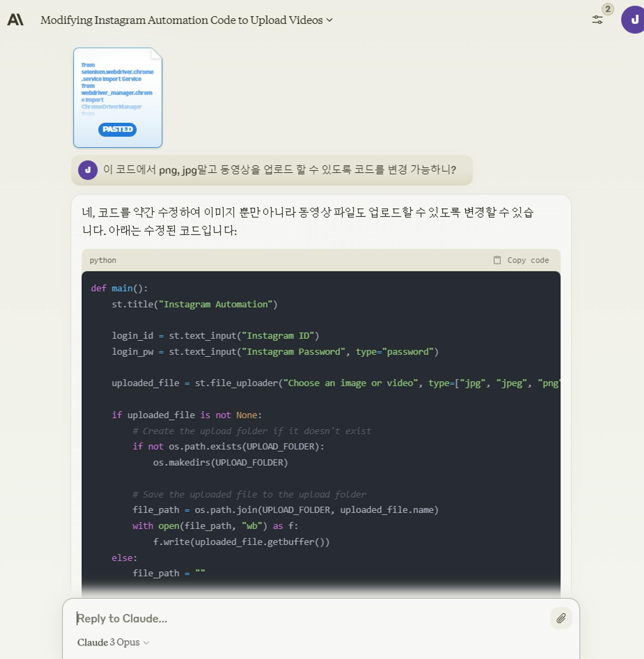Click the notification badge showing 2

(x=608, y=9)
